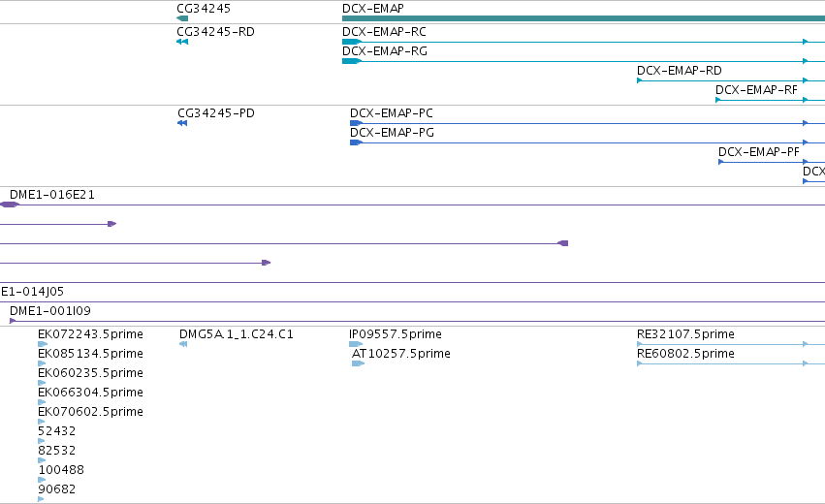Image resolution: width=825 pixels, height=504 pixels.
Task: Click the DMG5A.1_1.C24.C1 arrow glyph
Action: [x=183, y=344]
